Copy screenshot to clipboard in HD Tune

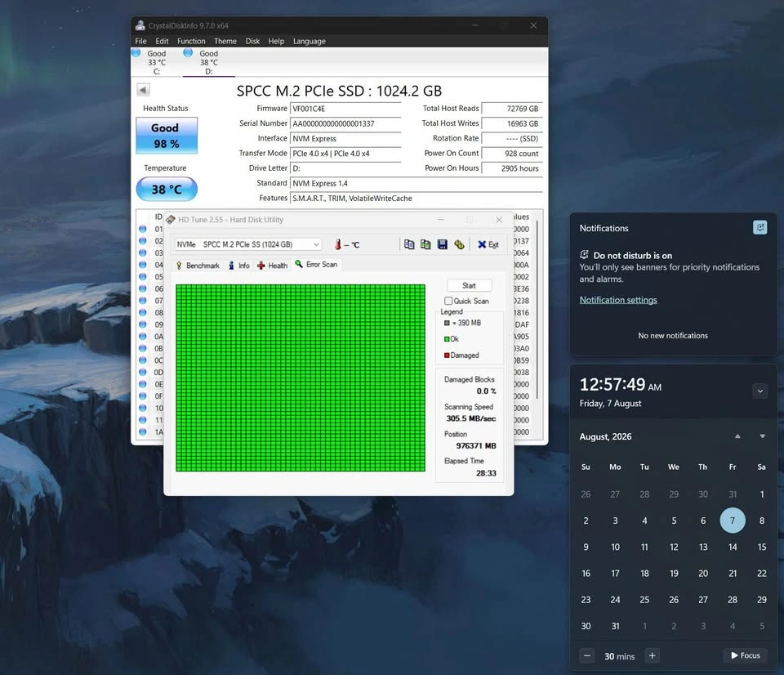pos(425,244)
